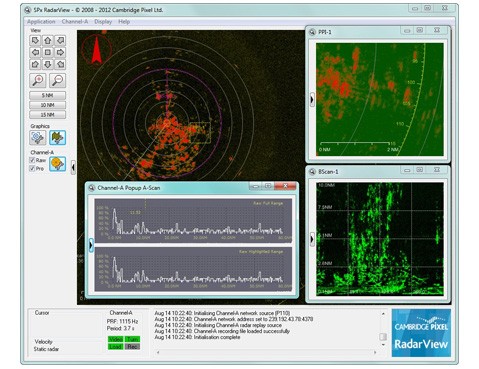Toggle Channel-A Pro video checkbox
The image size is (479, 369).
[x=32, y=168]
